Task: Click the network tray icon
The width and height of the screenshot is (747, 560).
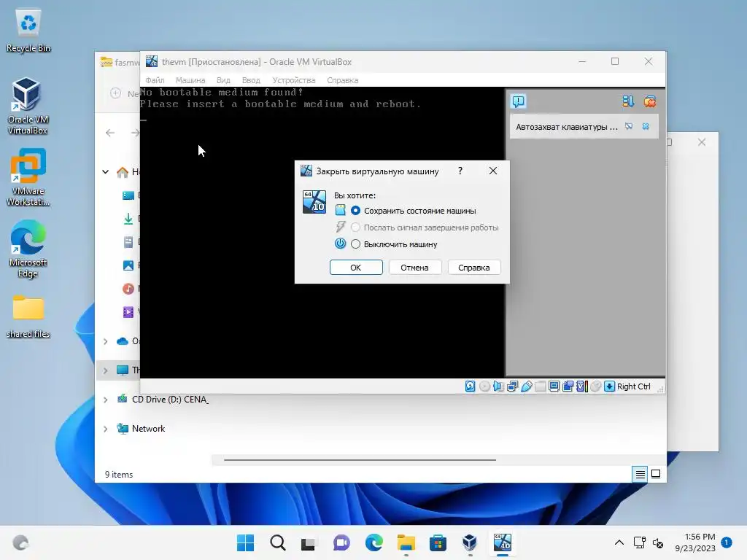Action: coord(639,542)
